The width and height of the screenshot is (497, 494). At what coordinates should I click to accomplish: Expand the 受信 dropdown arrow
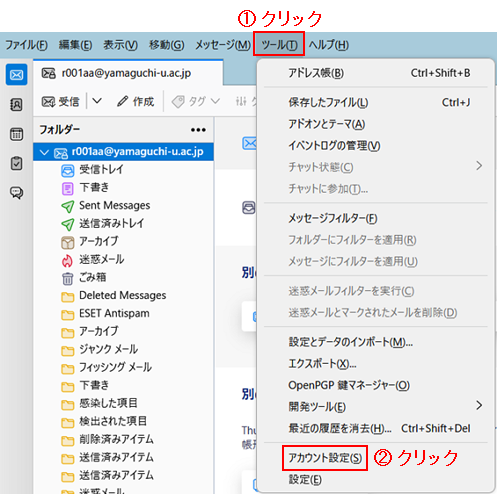[x=97, y=101]
